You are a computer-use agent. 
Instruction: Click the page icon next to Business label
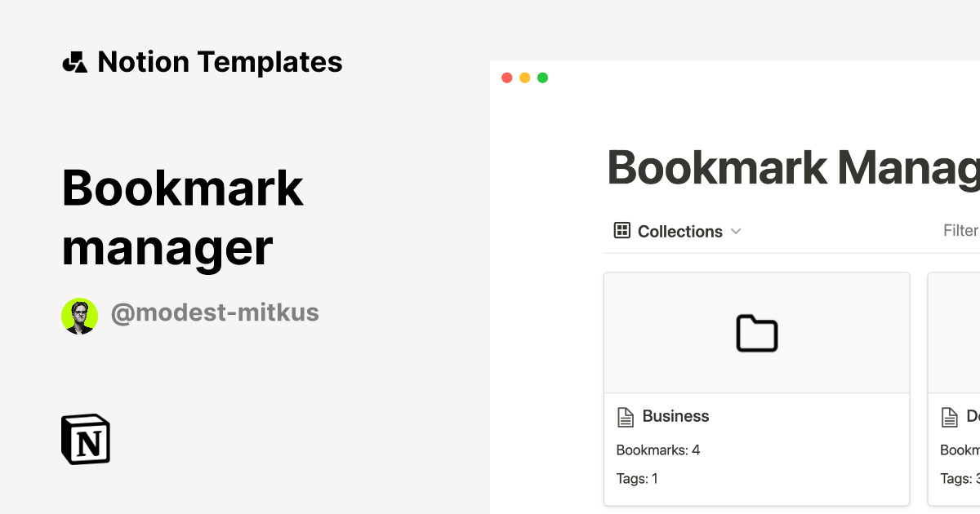point(626,416)
